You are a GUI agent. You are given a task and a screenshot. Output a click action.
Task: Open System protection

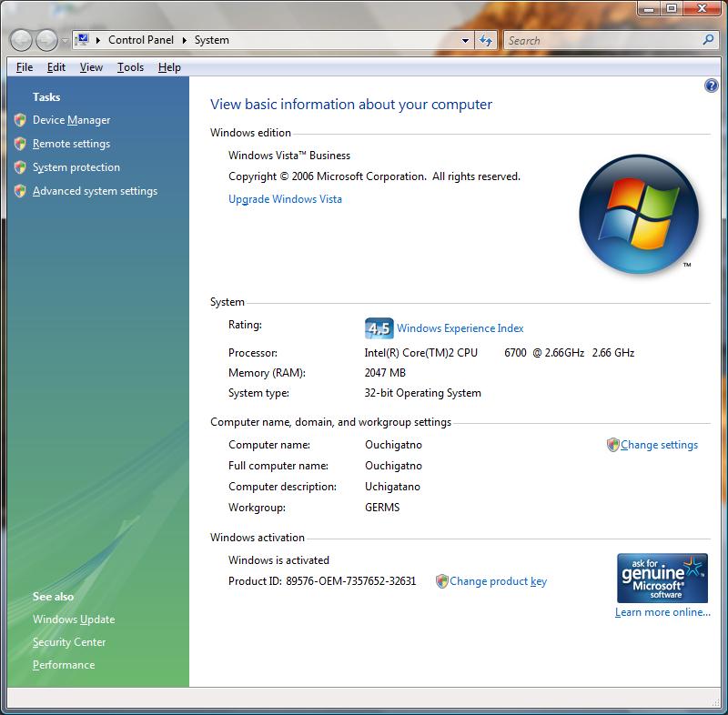click(x=76, y=167)
